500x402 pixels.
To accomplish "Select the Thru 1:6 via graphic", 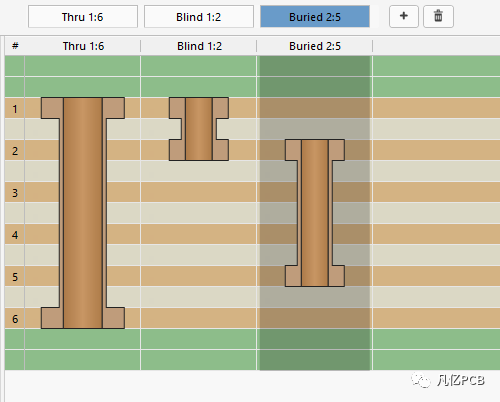I will point(83,213).
